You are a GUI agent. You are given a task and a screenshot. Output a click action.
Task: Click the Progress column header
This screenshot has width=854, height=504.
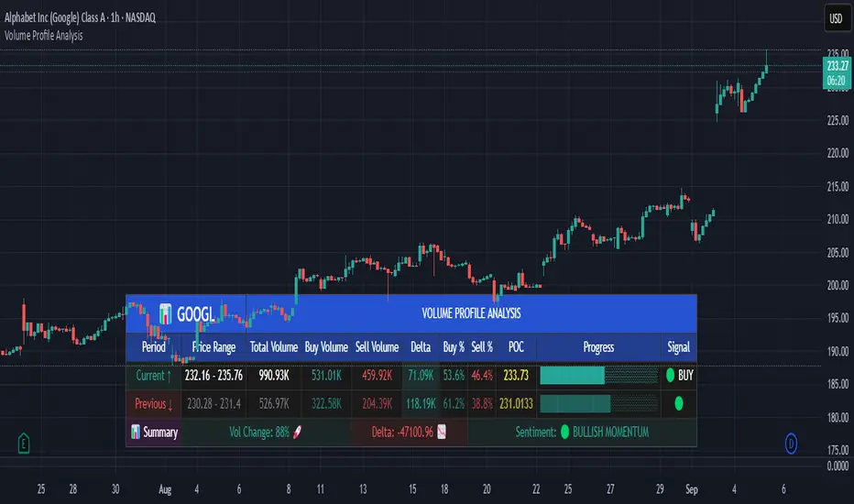tap(598, 347)
